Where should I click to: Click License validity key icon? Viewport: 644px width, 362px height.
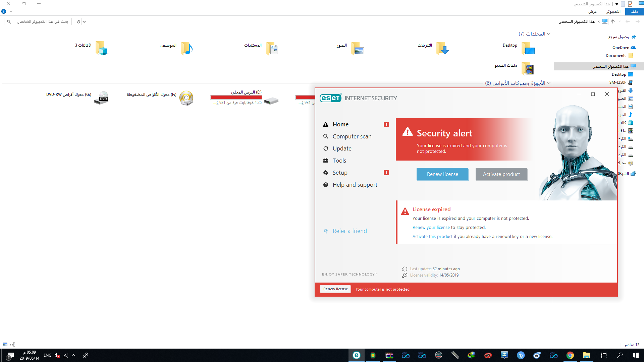coord(405,275)
